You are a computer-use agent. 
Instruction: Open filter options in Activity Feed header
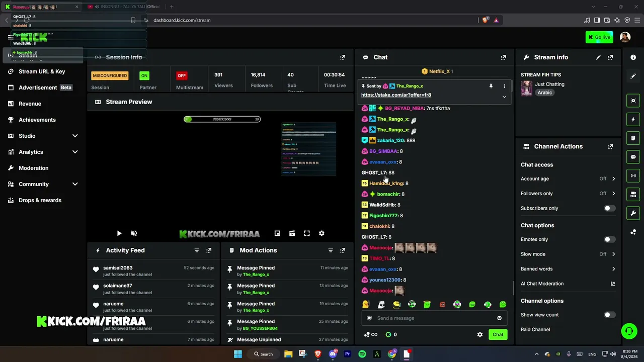click(x=197, y=250)
